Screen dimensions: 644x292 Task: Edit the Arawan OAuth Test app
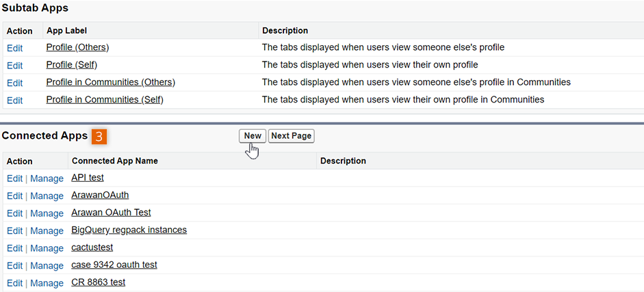(x=15, y=213)
